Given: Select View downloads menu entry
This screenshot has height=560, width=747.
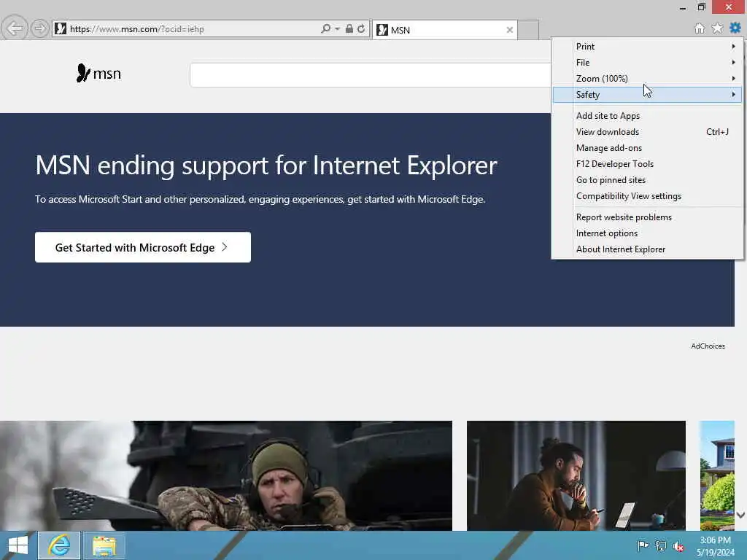Looking at the screenshot, I should [647, 132].
